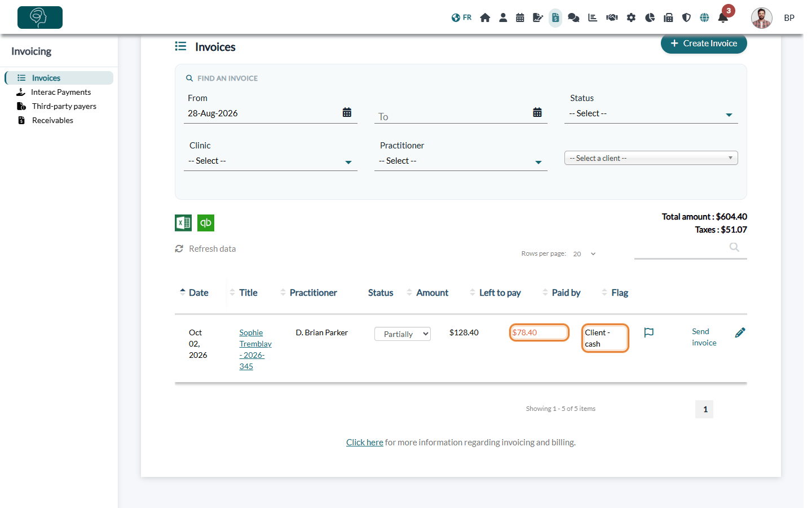Open the person profile icon in top bar
This screenshot has height=508, width=812.
503,17
